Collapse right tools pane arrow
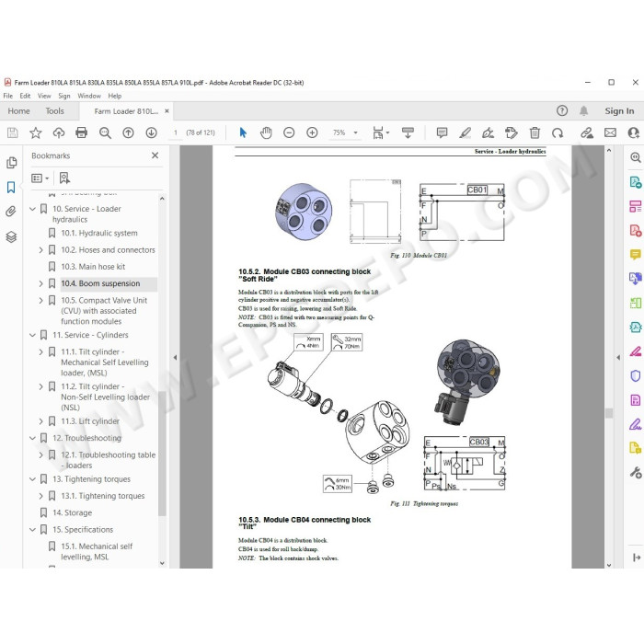 point(618,357)
